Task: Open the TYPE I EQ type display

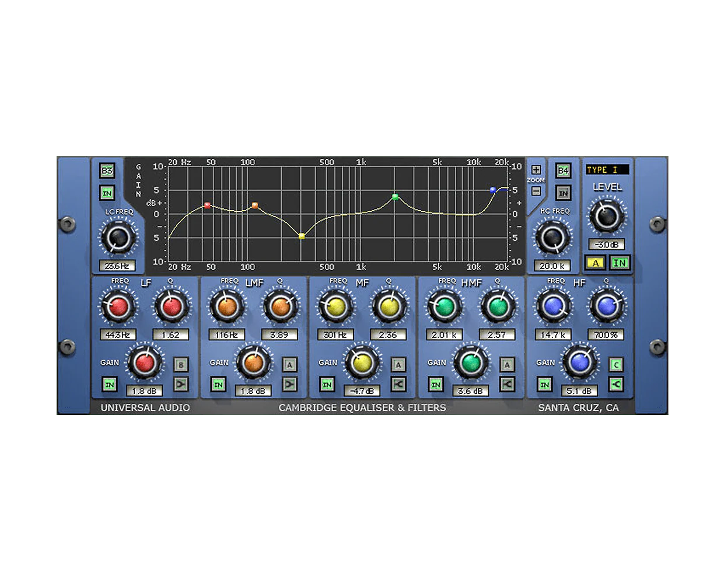Action: coord(607,170)
